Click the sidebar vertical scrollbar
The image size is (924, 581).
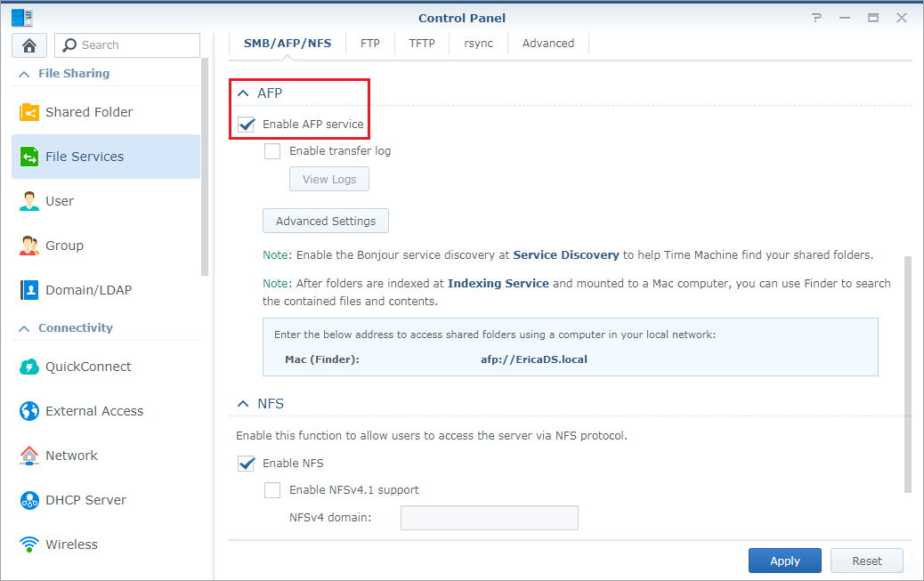(x=205, y=166)
